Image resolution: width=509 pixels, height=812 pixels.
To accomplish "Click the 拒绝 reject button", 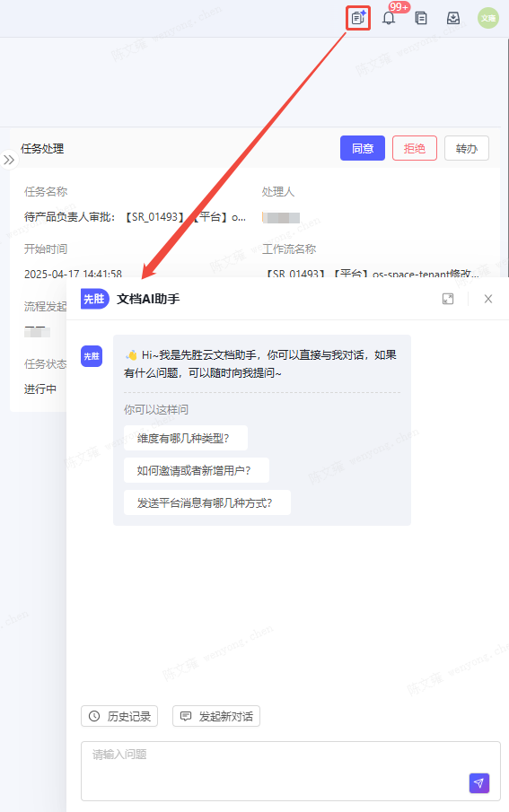I will pyautogui.click(x=415, y=149).
